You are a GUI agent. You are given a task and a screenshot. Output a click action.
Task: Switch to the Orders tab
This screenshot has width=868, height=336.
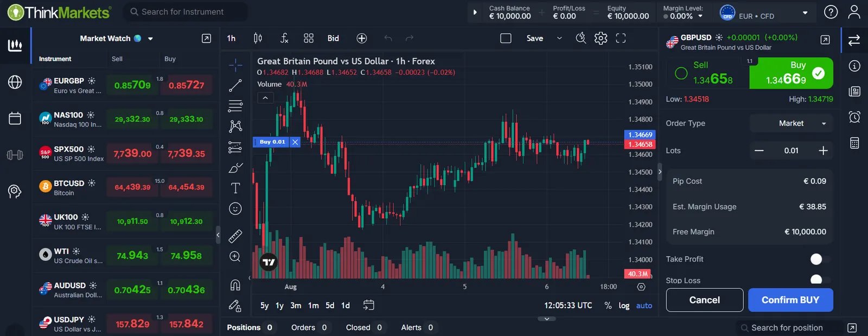[x=309, y=327]
